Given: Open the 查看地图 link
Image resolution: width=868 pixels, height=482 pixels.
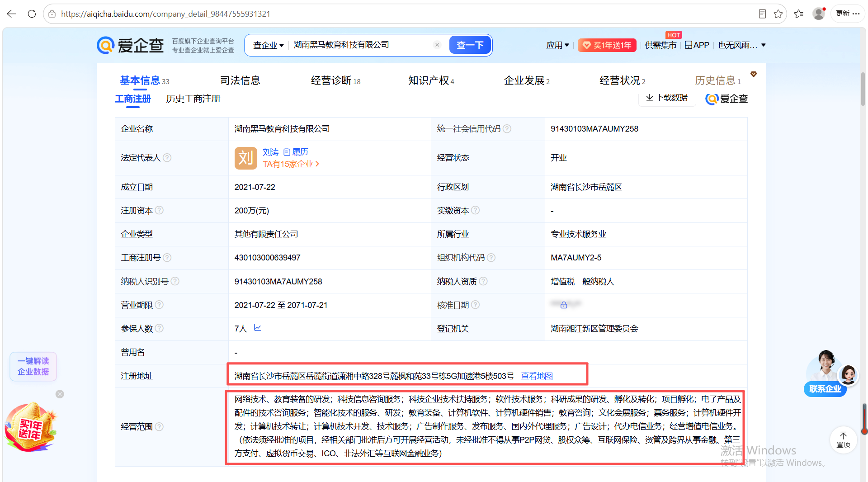Looking at the screenshot, I should point(537,376).
